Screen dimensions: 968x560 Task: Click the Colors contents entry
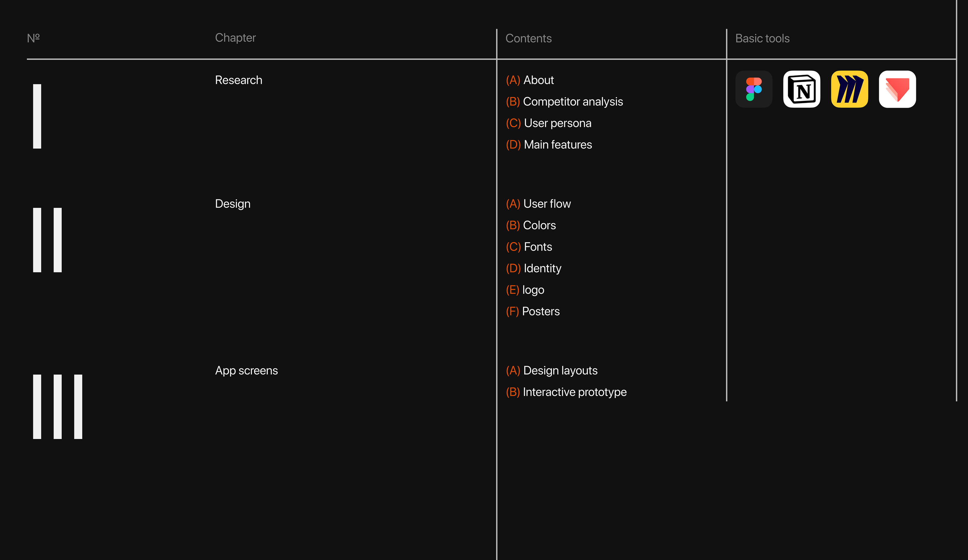[531, 225]
